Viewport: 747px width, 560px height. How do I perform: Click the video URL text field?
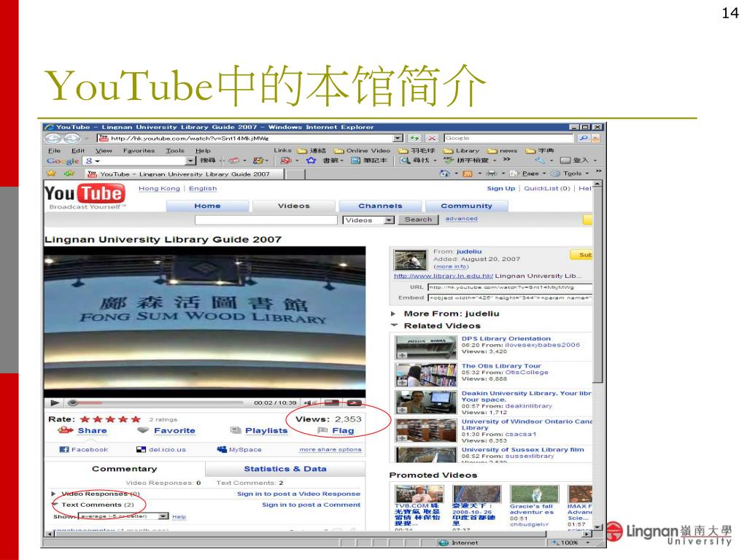(x=510, y=287)
